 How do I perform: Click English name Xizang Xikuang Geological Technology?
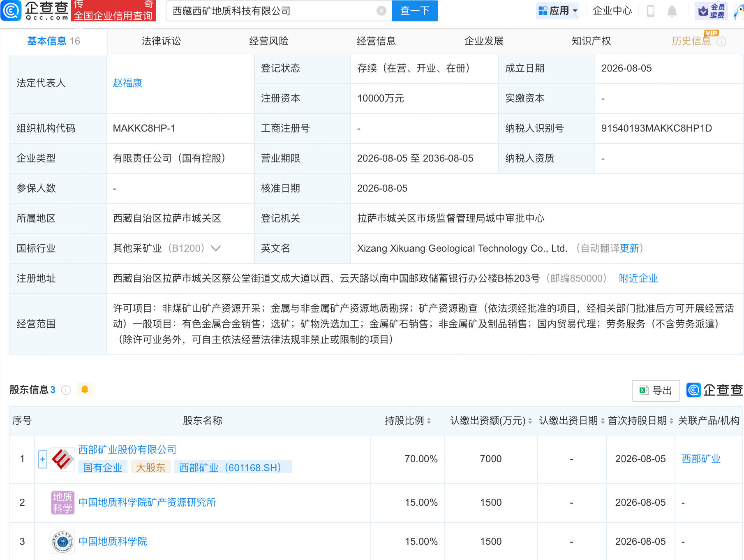(x=462, y=248)
